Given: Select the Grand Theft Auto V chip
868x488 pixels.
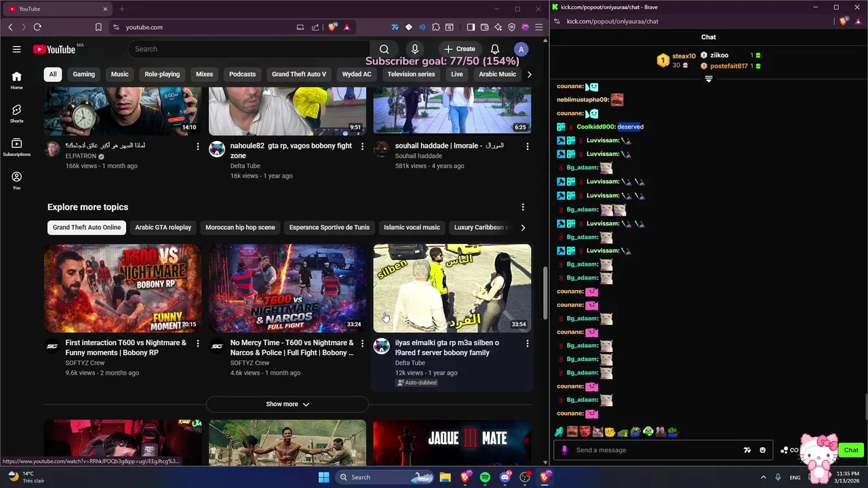Looking at the screenshot, I should pos(299,74).
